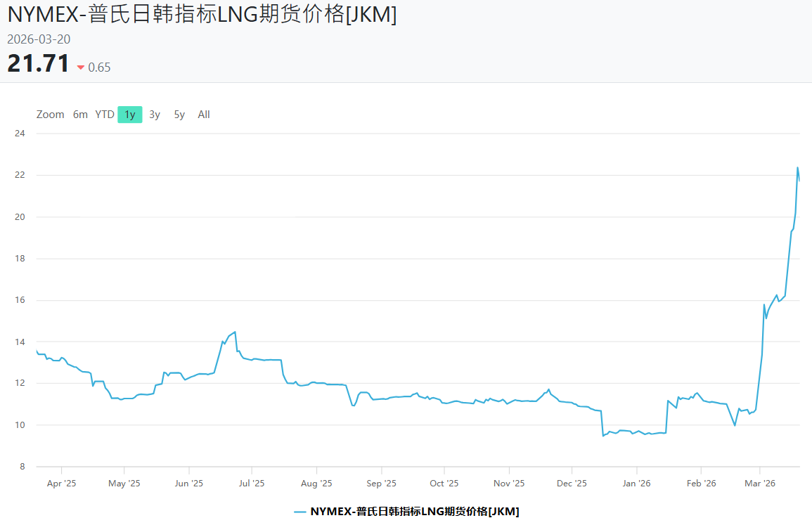The image size is (812, 518).
Task: Click the Jan '26 axis label
Action: click(636, 483)
